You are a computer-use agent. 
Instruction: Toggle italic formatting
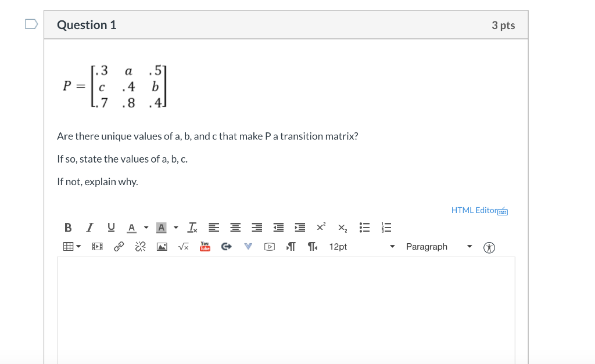89,228
